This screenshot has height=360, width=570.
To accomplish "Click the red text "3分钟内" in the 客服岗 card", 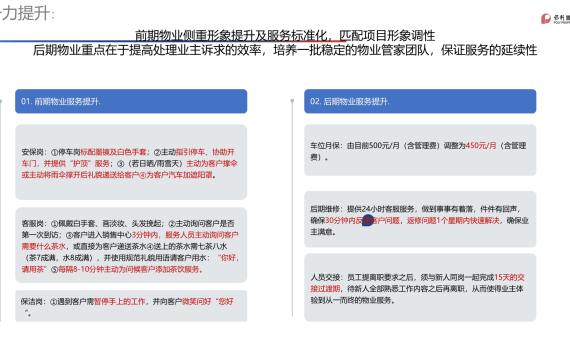I will coord(144,235).
